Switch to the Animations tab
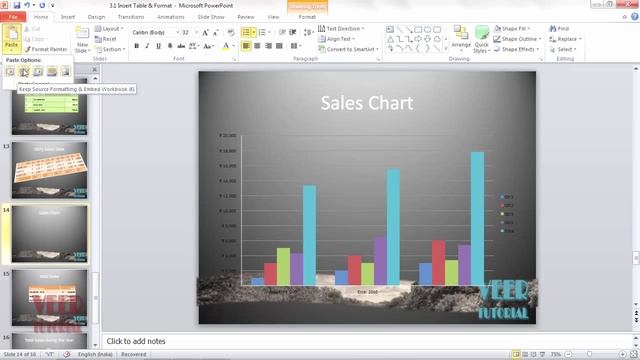 (x=171, y=17)
